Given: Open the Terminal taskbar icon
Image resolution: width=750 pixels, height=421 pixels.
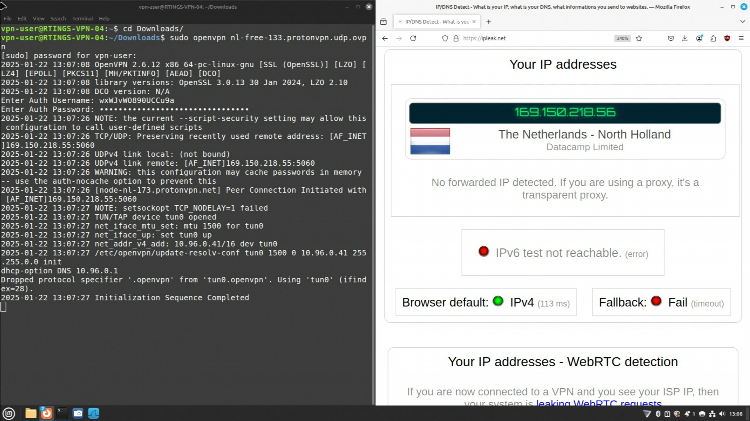Looking at the screenshot, I should pyautogui.click(x=62, y=413).
